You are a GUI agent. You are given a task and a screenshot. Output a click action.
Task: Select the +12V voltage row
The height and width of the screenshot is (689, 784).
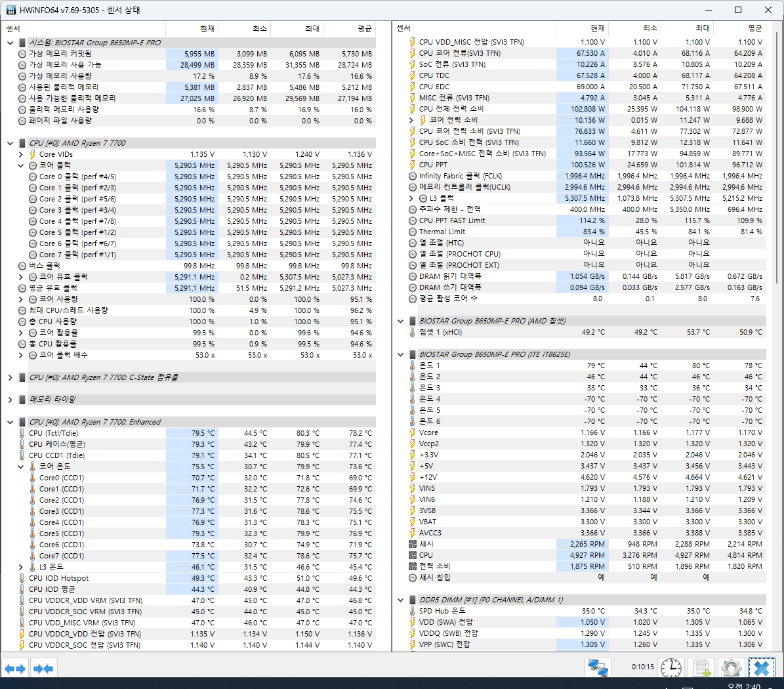click(x=586, y=477)
